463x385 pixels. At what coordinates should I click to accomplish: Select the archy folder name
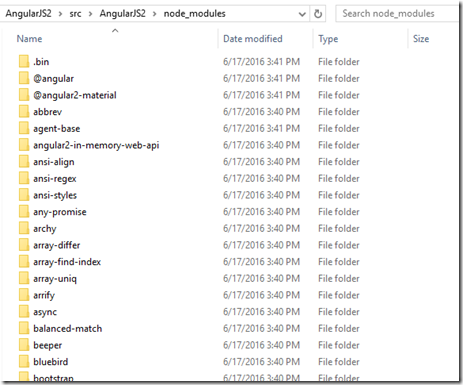tap(45, 229)
